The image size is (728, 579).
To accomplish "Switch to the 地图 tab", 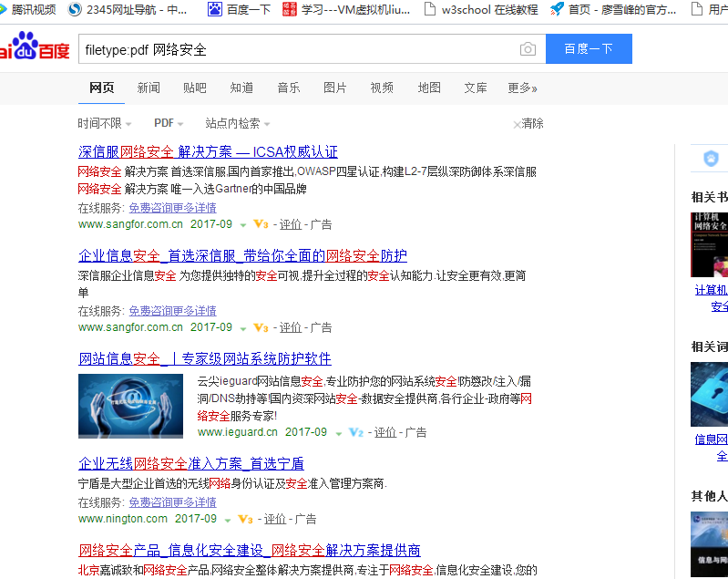I will 429,88.
